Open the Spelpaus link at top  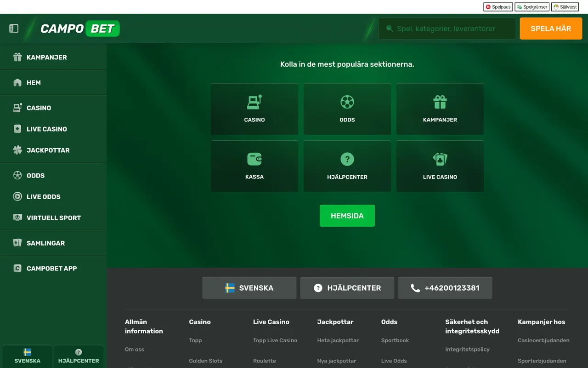click(498, 7)
